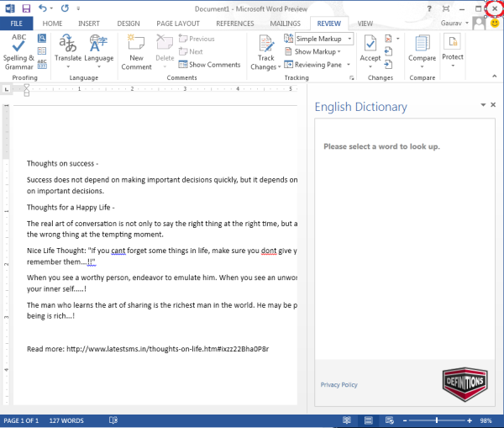Open the Gaurav account menu
This screenshot has height=428, width=504.
(454, 24)
